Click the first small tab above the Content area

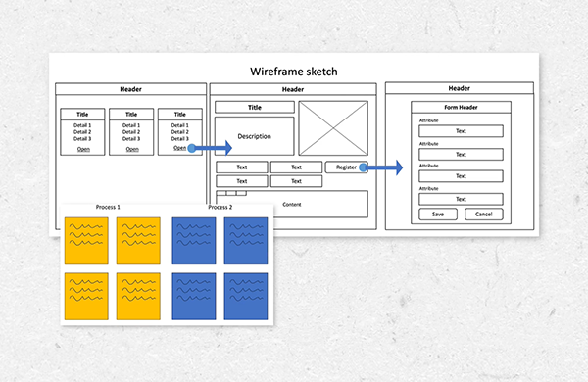(x=221, y=193)
